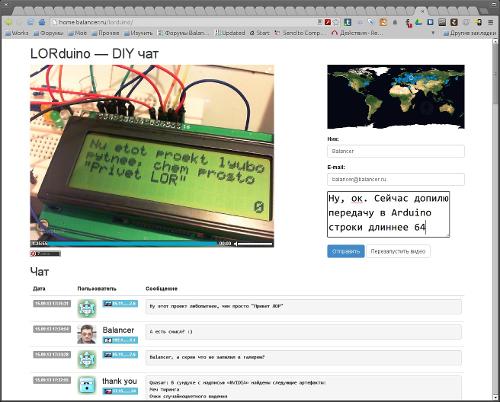This screenshot has height=402, width=500.
Task: Click the date badge in Balancer's chat row
Action: click(x=52, y=329)
